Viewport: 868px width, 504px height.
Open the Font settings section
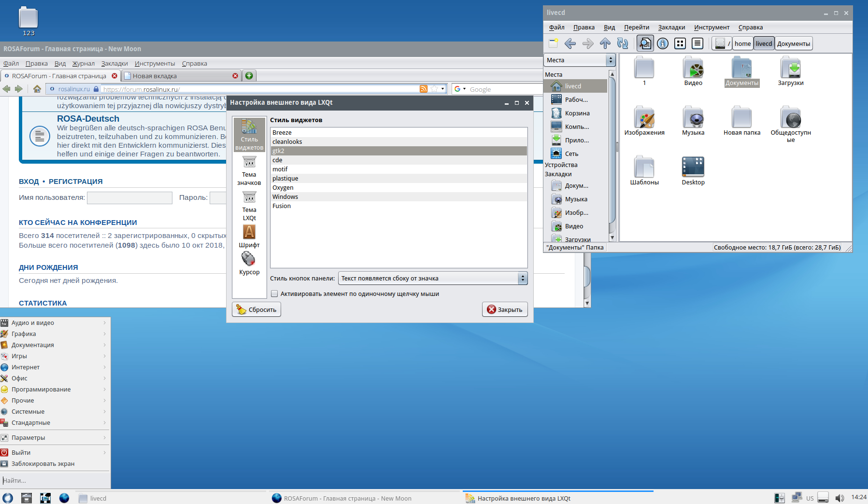[x=249, y=237]
